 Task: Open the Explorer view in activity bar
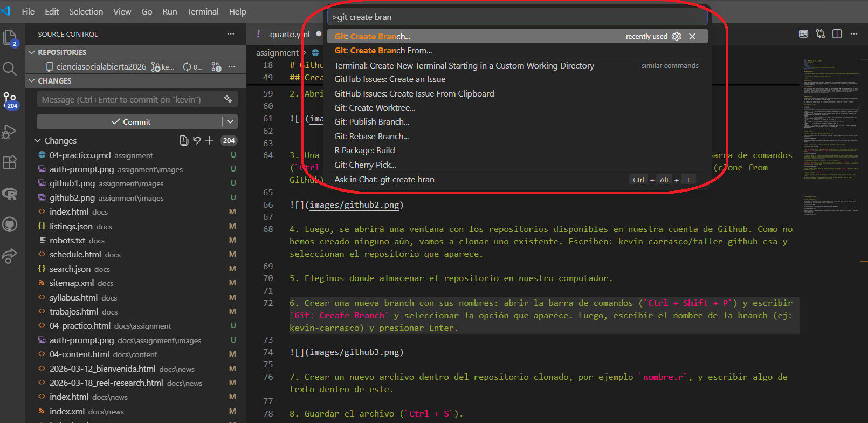(x=10, y=37)
